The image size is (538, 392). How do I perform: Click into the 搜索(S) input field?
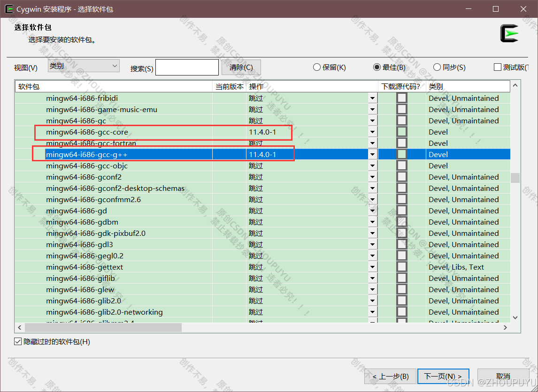(x=187, y=67)
